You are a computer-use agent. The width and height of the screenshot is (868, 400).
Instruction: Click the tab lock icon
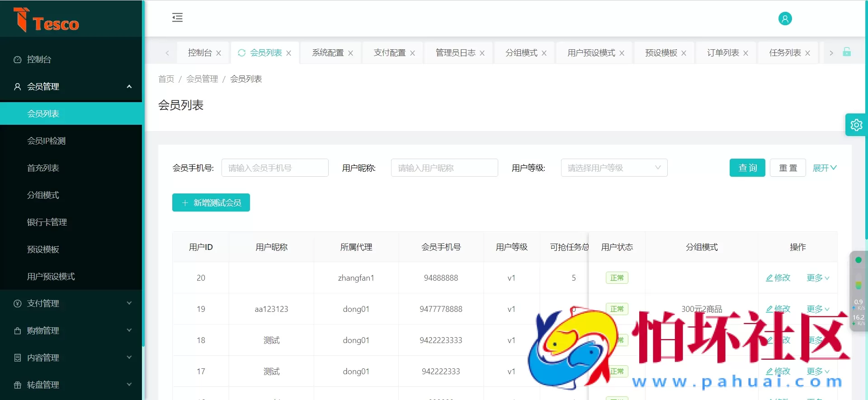[847, 52]
